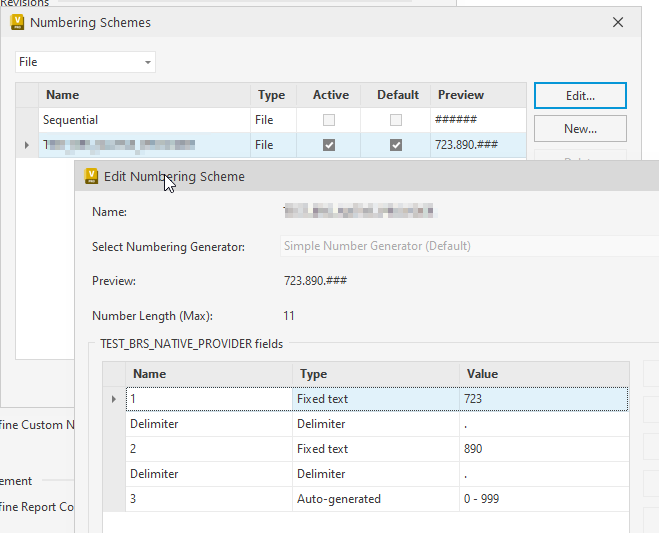
Task: Click row indicator arrow for field 1
Action: [x=113, y=399]
